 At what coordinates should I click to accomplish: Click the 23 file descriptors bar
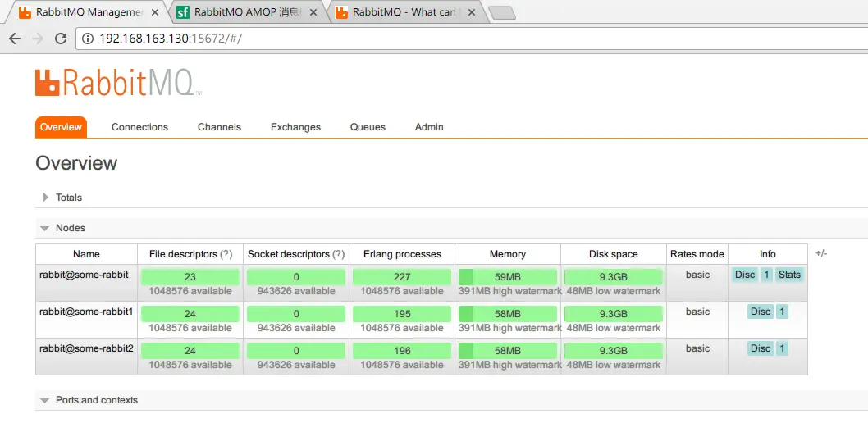click(190, 277)
